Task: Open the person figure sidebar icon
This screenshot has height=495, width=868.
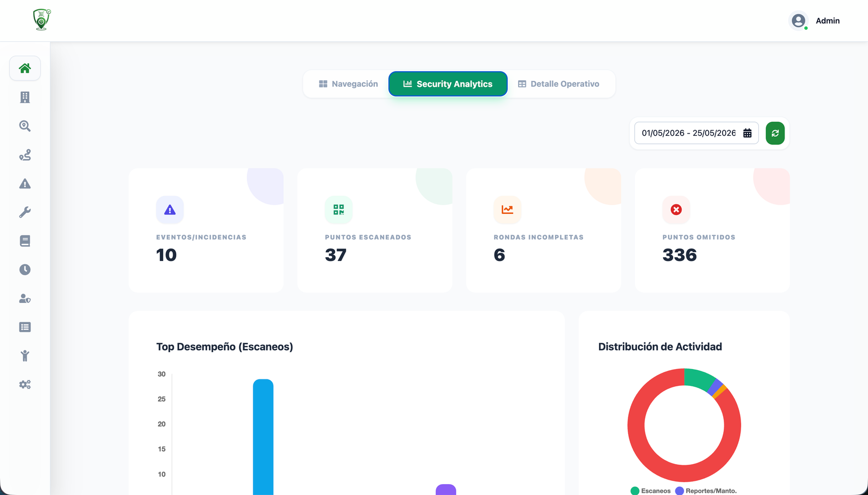Action: (25, 356)
